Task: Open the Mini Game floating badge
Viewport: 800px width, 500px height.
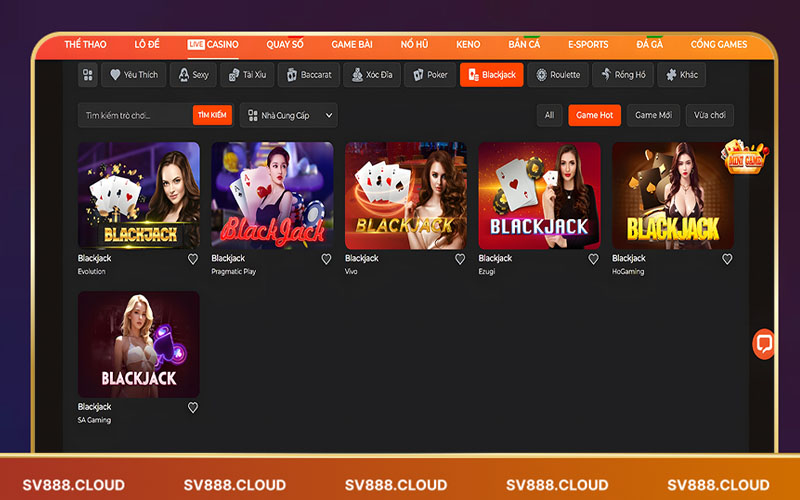Action: 745,157
